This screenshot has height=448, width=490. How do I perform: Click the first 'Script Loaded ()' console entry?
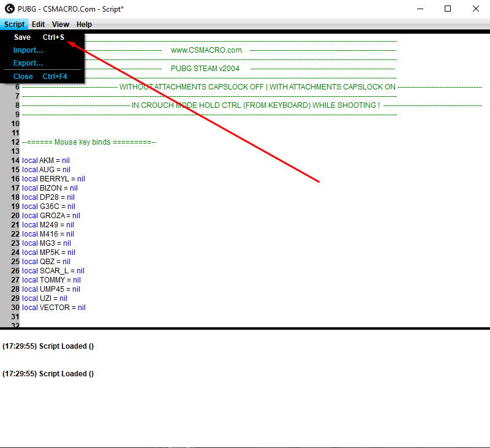coord(48,346)
